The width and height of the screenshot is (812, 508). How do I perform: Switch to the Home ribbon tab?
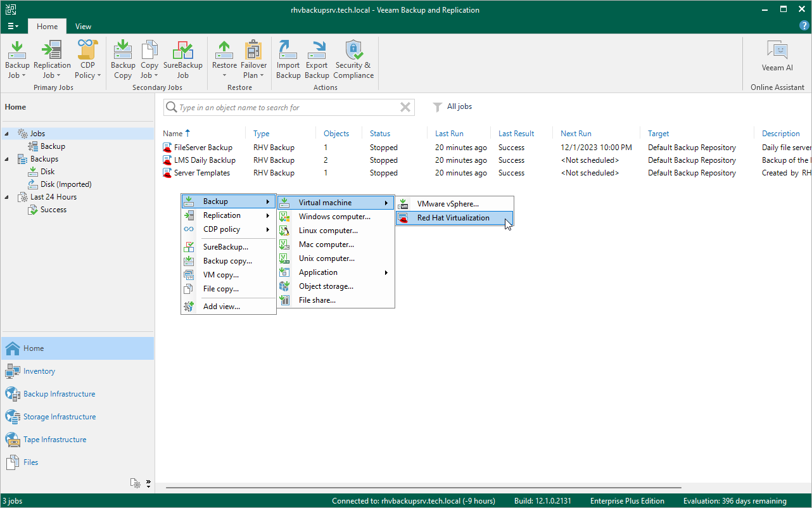tap(47, 27)
